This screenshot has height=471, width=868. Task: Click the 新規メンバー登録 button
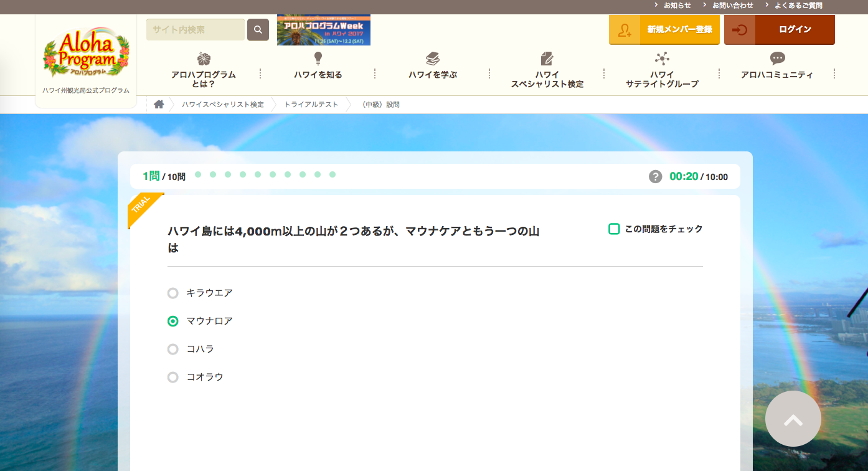(x=664, y=30)
